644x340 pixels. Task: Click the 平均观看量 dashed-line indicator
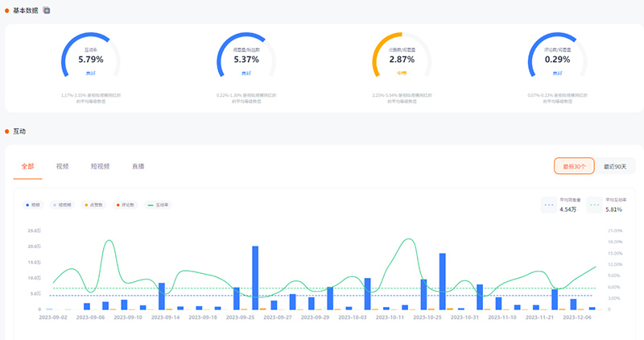548,205
